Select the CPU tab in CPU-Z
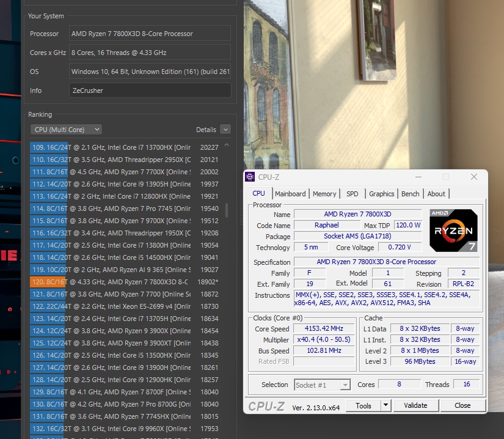Screen dimensions: 504x439 point(259,193)
